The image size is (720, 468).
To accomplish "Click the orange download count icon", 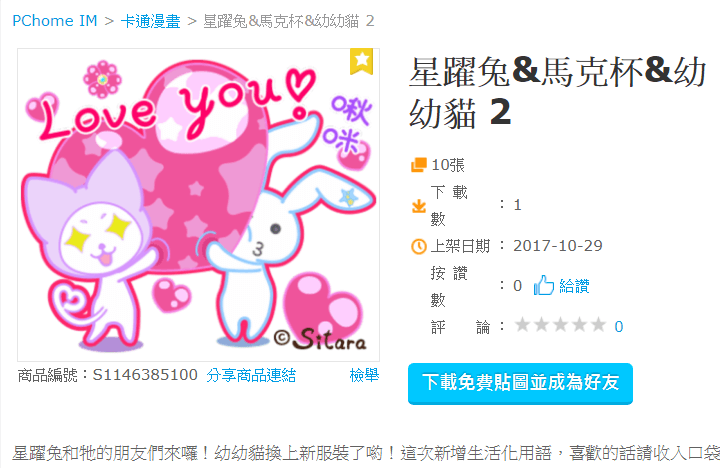I will coord(418,206).
